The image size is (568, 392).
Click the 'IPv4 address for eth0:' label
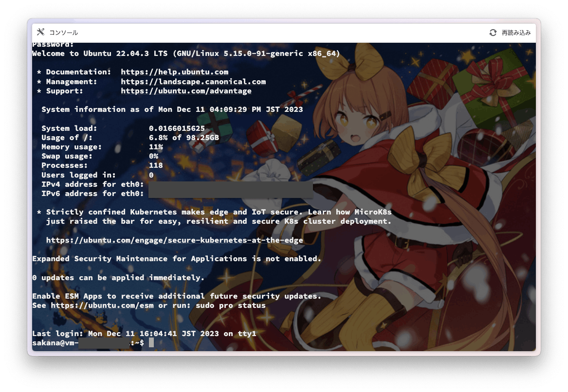(92, 184)
